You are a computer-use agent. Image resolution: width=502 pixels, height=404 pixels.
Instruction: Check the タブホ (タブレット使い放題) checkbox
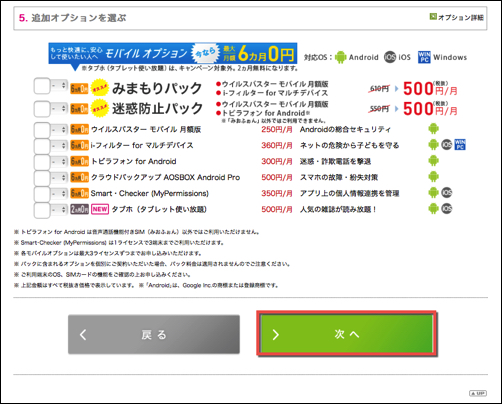point(42,210)
